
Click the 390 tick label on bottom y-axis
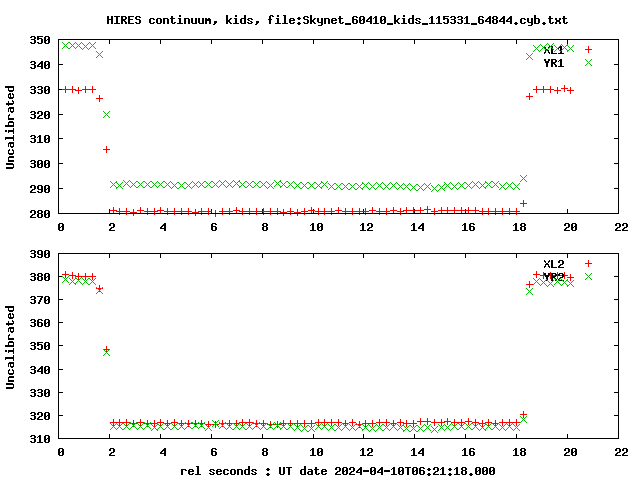(40, 254)
